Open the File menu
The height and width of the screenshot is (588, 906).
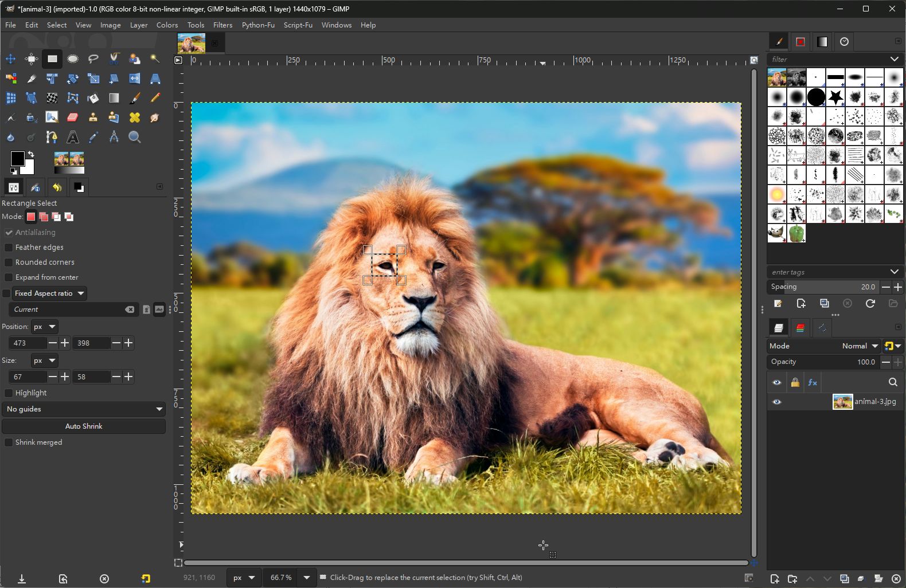pyautogui.click(x=10, y=25)
